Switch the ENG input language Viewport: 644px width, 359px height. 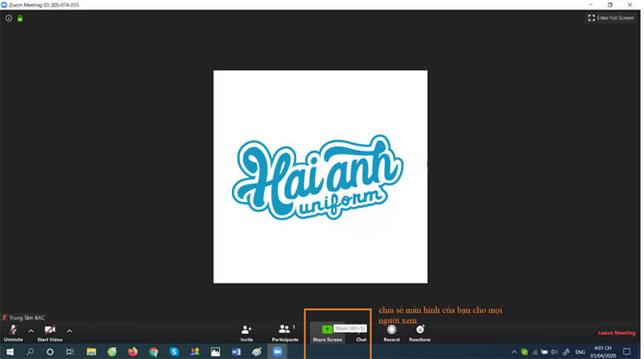point(580,352)
